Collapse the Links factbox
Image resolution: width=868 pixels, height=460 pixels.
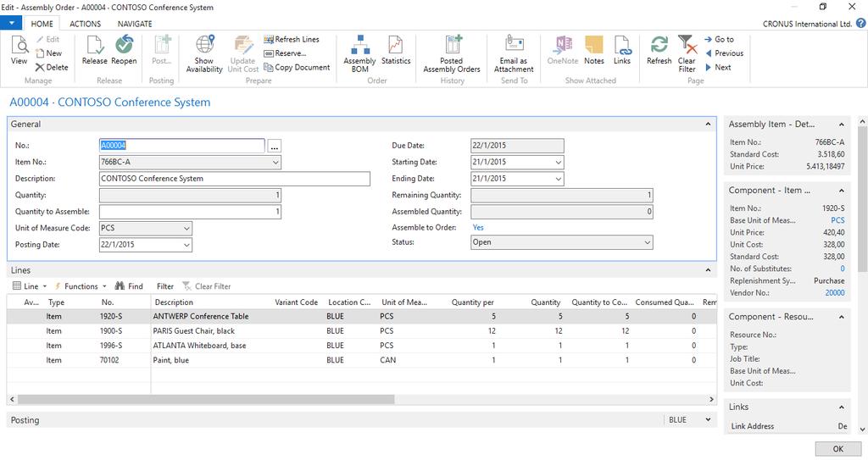[x=842, y=407]
